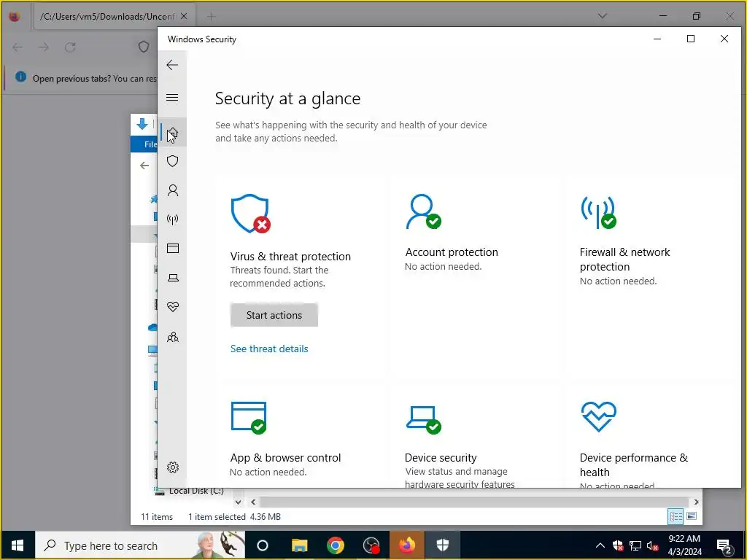The width and height of the screenshot is (747, 560).
Task: Close the Firefox tab
Action: point(184,16)
